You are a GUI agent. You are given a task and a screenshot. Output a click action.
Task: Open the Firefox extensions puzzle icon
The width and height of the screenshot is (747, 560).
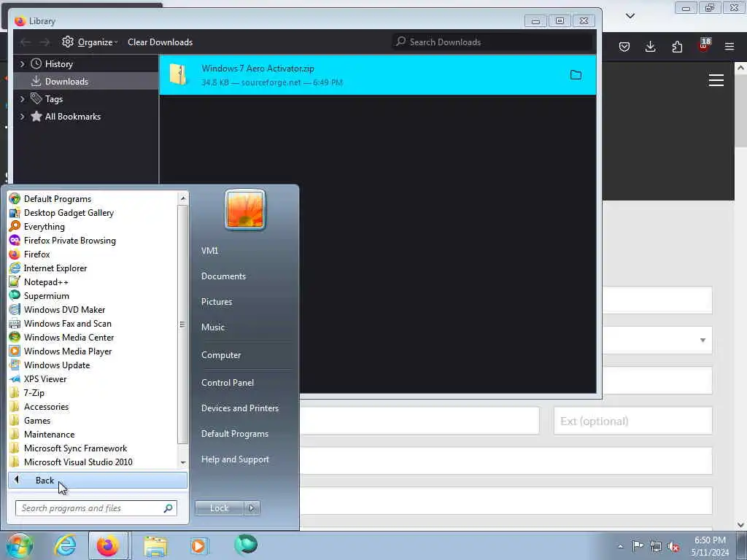[677, 47]
